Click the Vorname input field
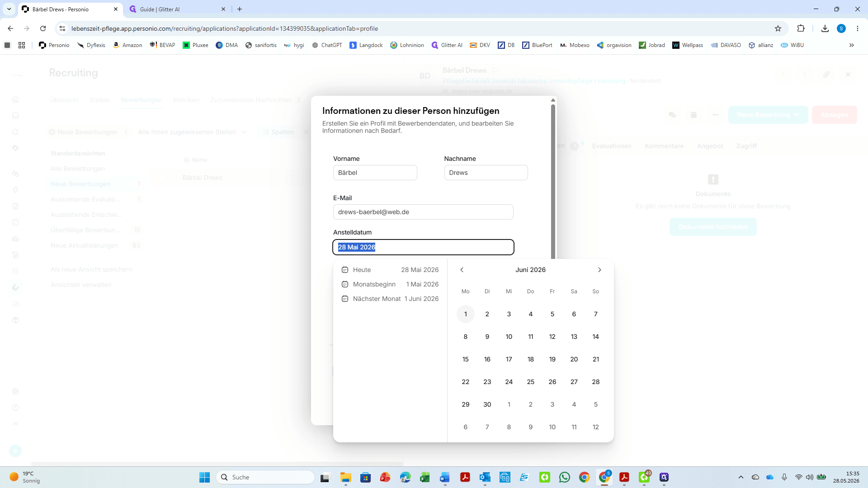 [375, 173]
